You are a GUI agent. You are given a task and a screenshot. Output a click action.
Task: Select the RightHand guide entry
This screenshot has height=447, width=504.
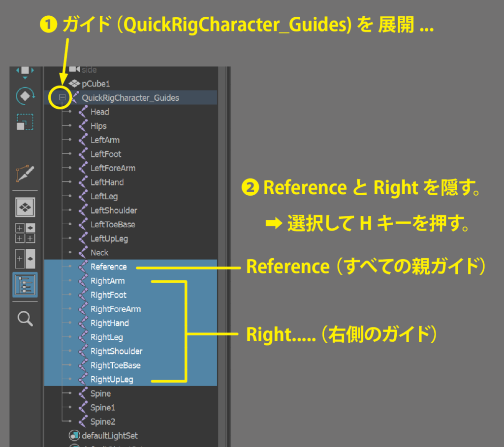coord(109,323)
